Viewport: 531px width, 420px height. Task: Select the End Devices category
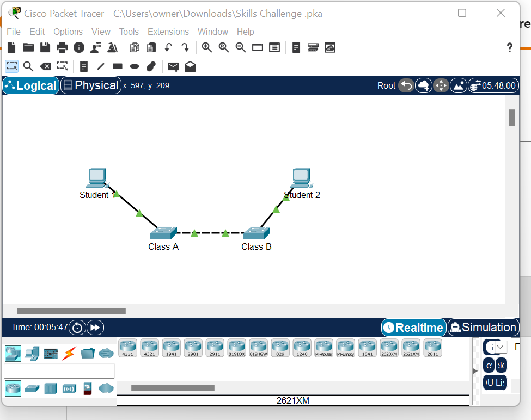[32, 354]
